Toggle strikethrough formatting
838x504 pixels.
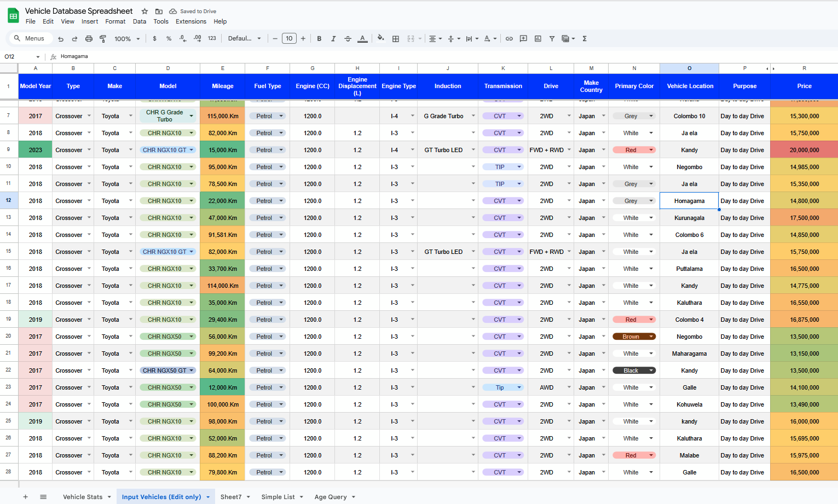point(348,39)
